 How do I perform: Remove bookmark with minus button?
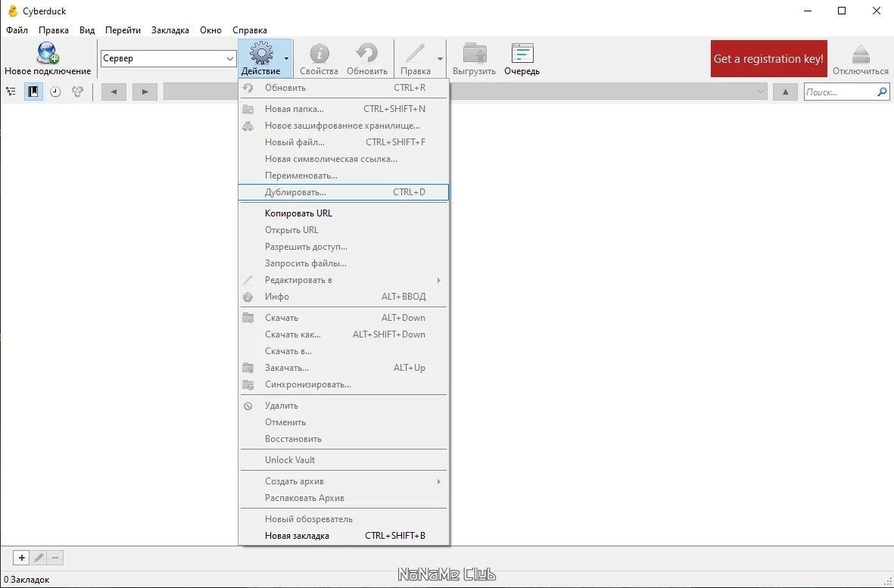pyautogui.click(x=55, y=558)
